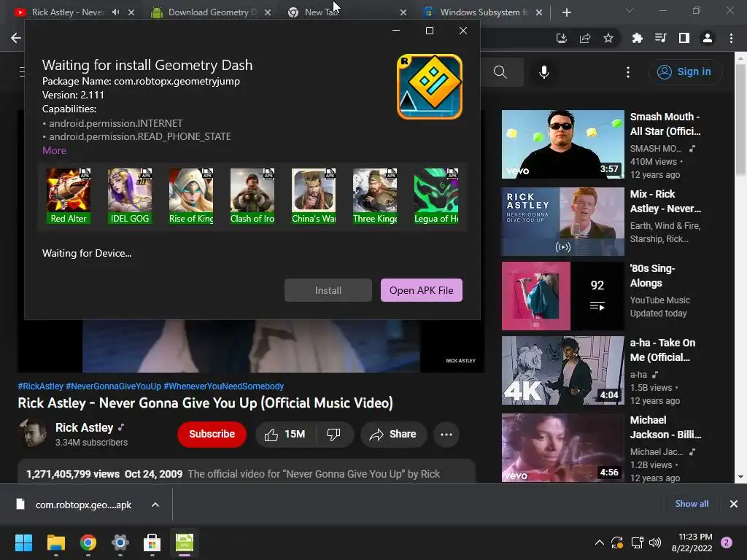Open the Clash of Iron app suggestion
Viewport: 747px width, 560px height.
[252, 195]
